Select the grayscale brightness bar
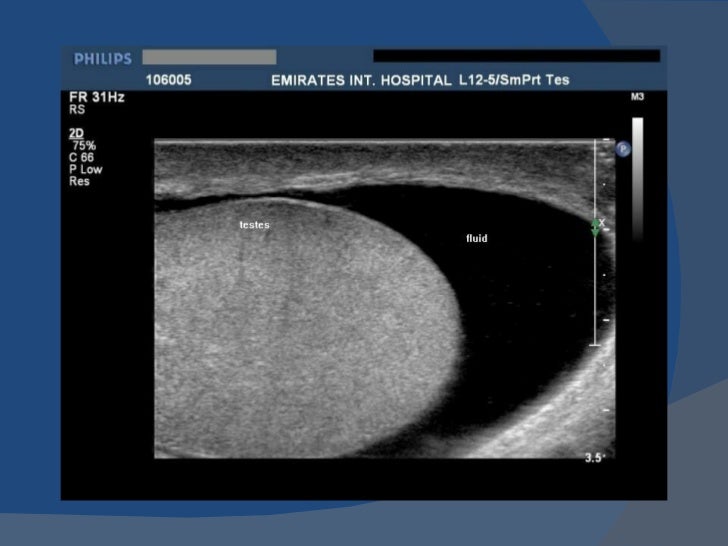 (x=637, y=179)
